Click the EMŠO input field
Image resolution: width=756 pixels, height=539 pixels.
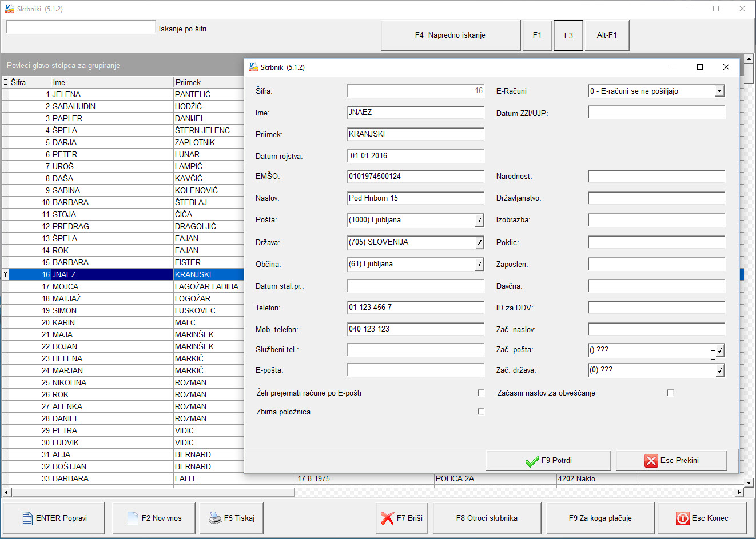[416, 177]
